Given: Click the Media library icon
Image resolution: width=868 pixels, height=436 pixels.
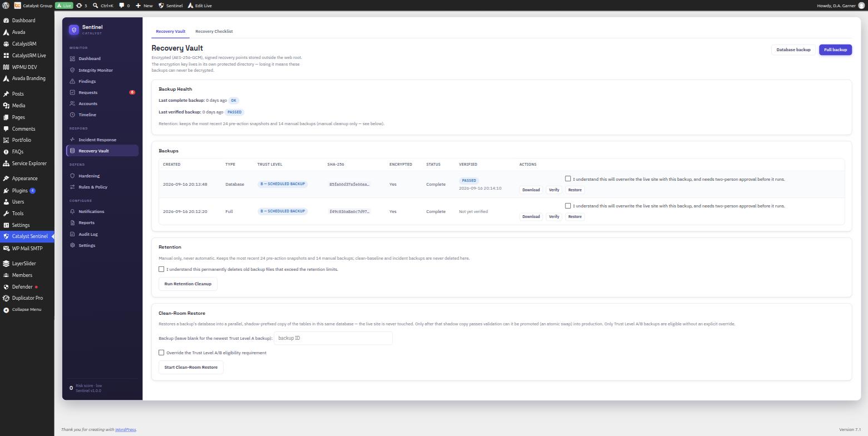Looking at the screenshot, I should (6, 106).
